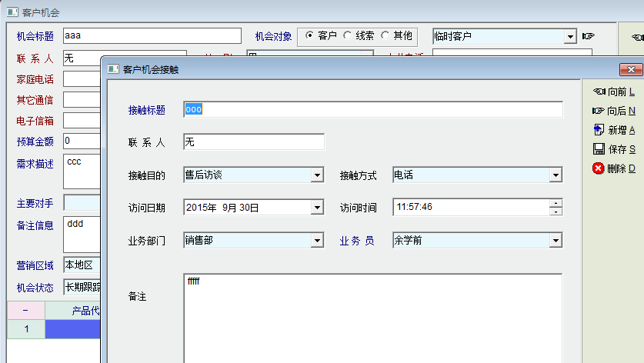Open the 业务员 dropdown showing 余学前
This screenshot has width=644, height=363.
(555, 241)
